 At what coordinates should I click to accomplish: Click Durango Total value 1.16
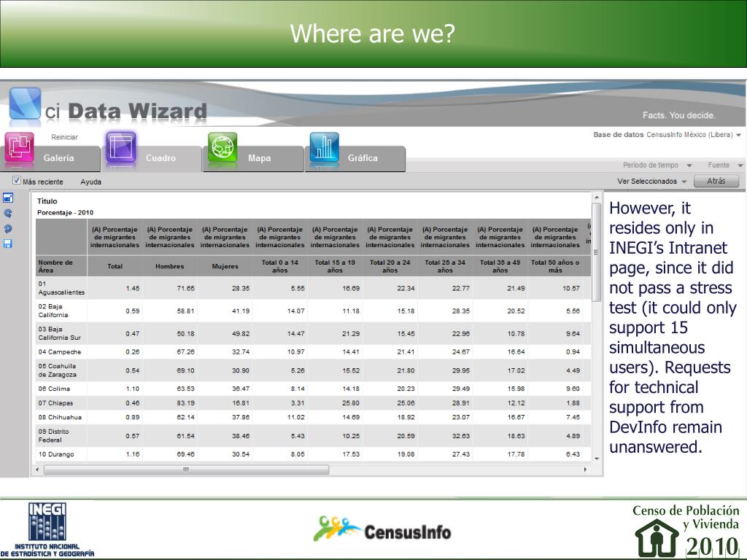[x=133, y=454]
